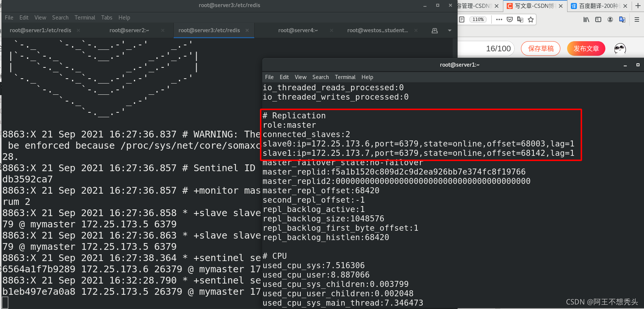Viewport: 644px width, 309px height.
Task: Click 保存草稿 save draft button
Action: [540, 48]
